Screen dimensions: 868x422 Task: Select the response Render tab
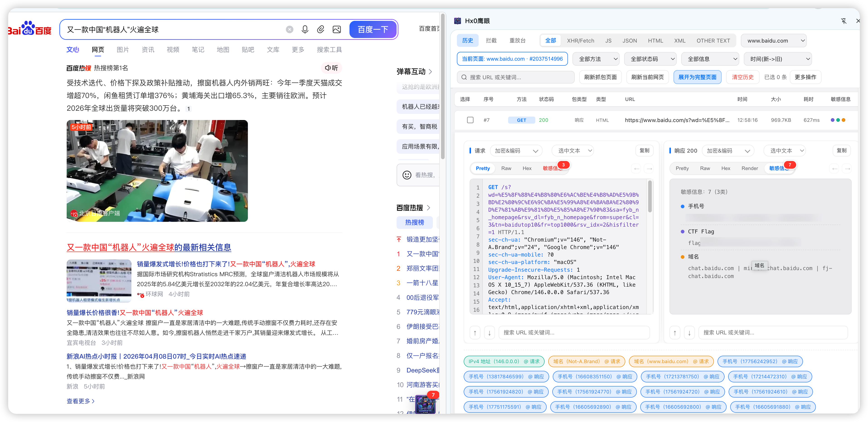[749, 168]
